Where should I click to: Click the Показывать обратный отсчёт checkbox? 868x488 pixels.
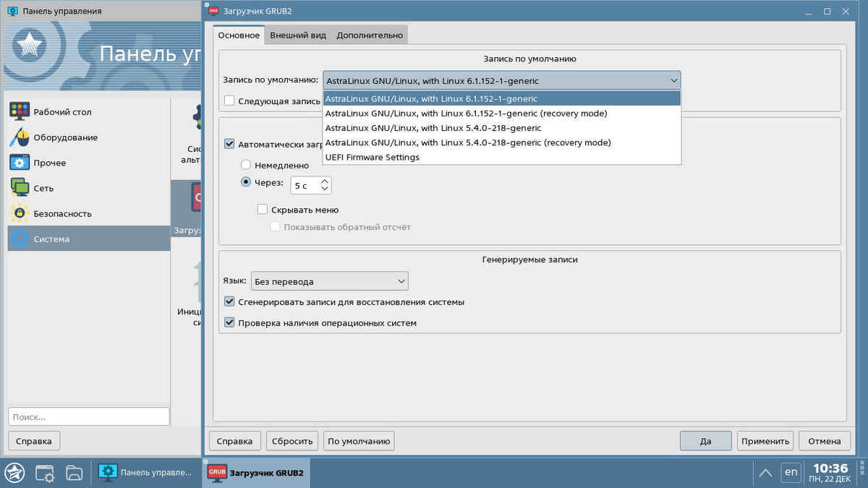pyautogui.click(x=275, y=227)
